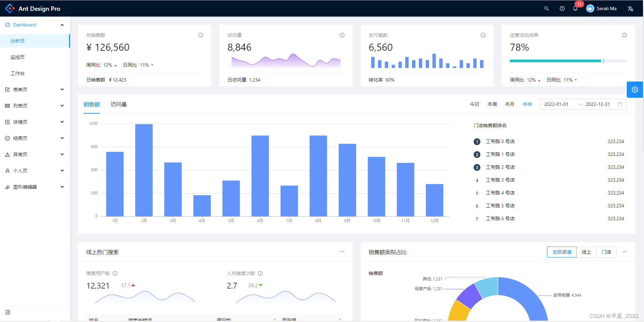Open notifications bell with 11 unread
This screenshot has height=322, width=644.
pos(575,8)
